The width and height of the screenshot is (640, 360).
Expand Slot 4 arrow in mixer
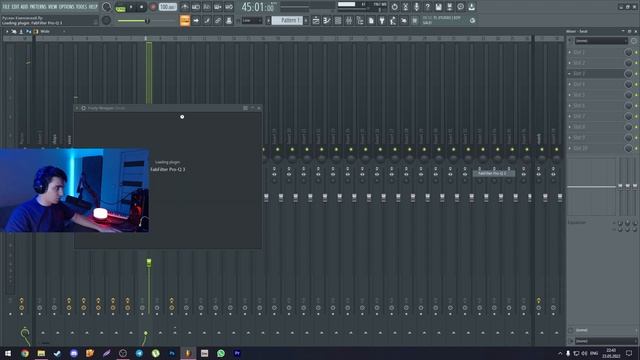click(570, 84)
